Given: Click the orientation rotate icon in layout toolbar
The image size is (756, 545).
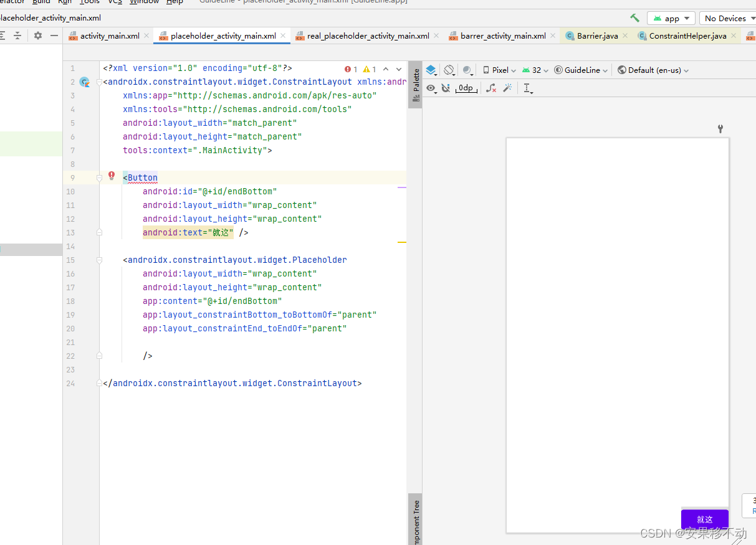Looking at the screenshot, I should coord(449,70).
